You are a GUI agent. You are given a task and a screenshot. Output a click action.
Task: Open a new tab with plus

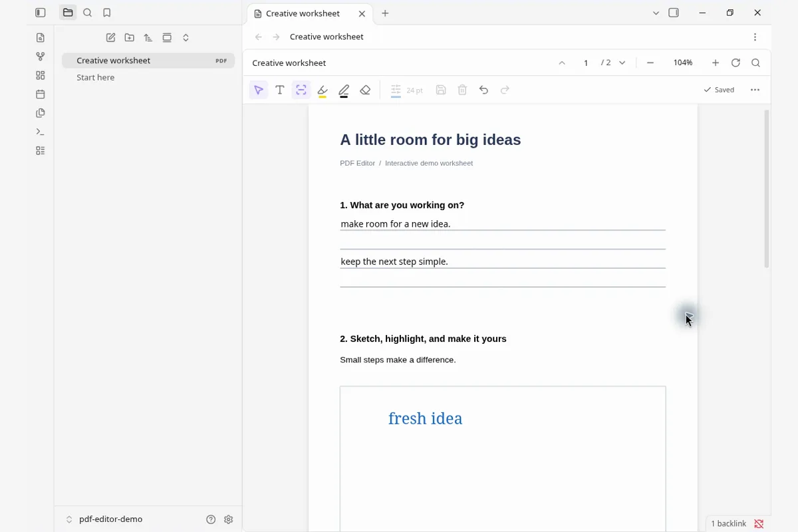pyautogui.click(x=385, y=13)
